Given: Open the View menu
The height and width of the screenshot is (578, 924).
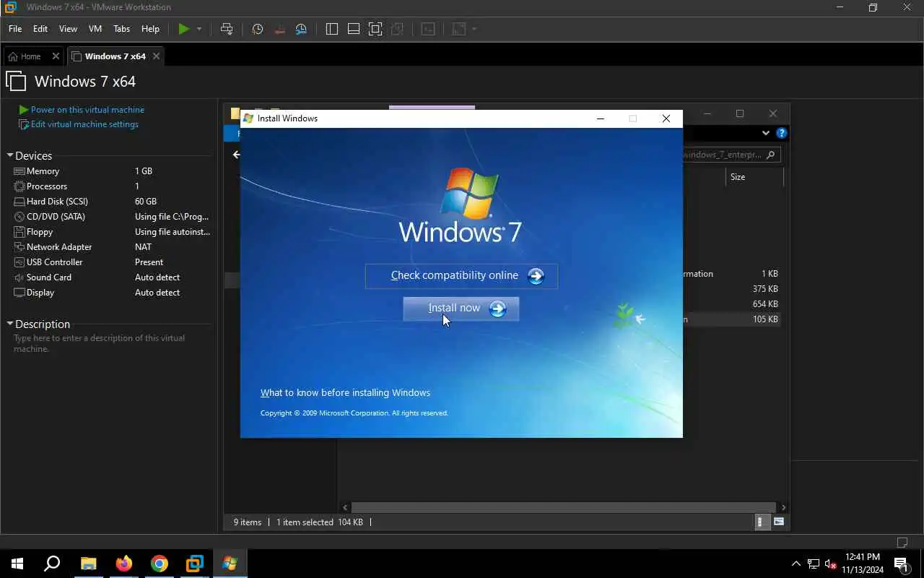Looking at the screenshot, I should (68, 29).
